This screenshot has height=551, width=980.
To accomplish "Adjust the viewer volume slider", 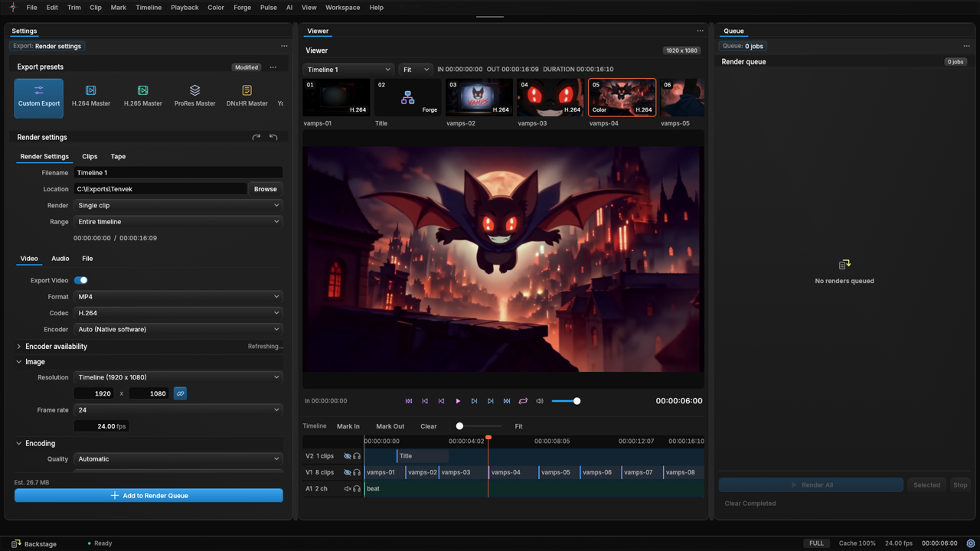I will click(566, 401).
